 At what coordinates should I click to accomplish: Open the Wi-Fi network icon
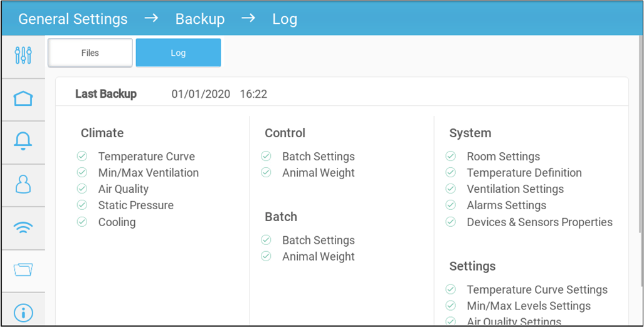23,227
